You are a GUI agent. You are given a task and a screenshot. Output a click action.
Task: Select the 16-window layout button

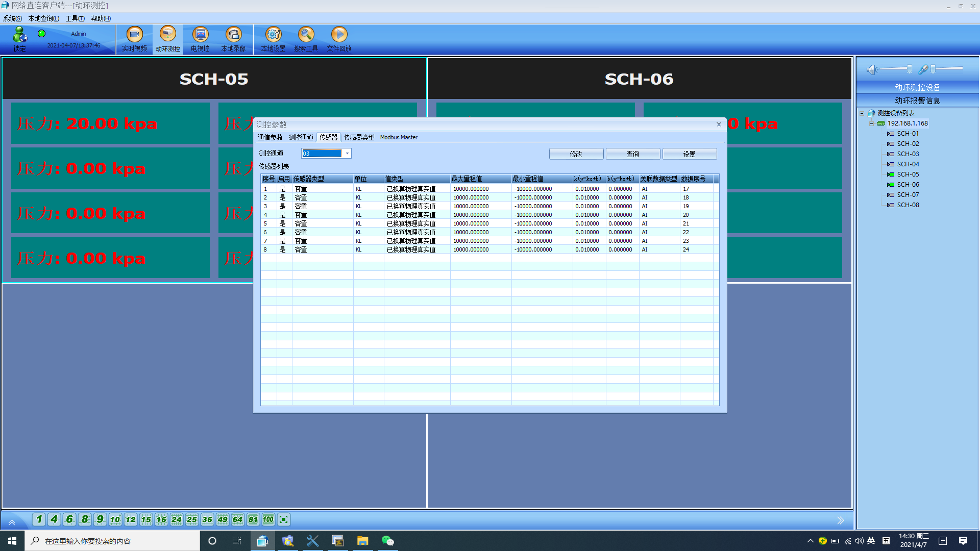161,519
